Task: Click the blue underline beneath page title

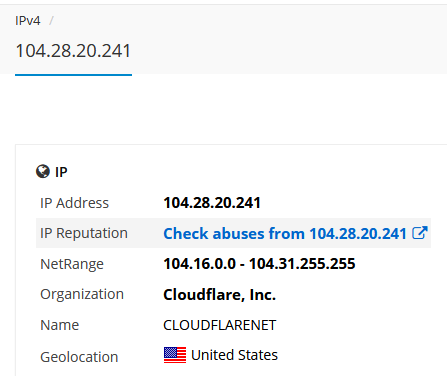Action: click(x=73, y=75)
